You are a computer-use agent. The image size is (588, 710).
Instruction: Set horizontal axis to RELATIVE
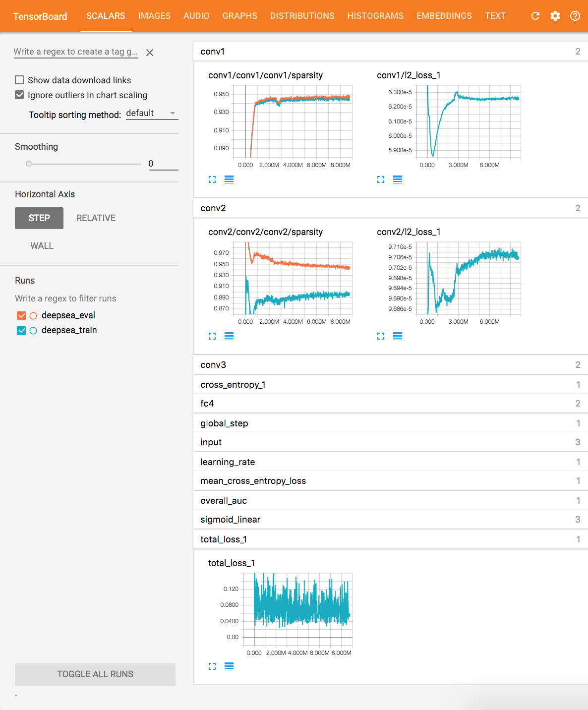click(96, 218)
